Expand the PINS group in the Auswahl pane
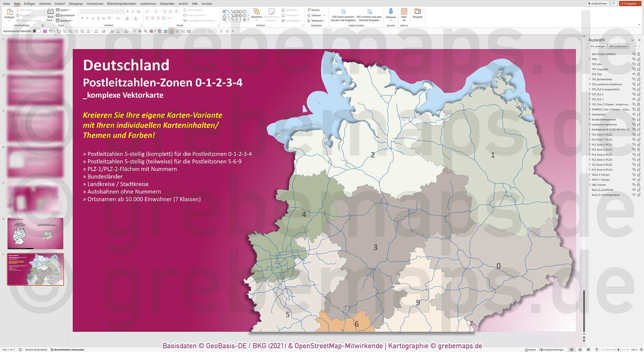 (589, 59)
